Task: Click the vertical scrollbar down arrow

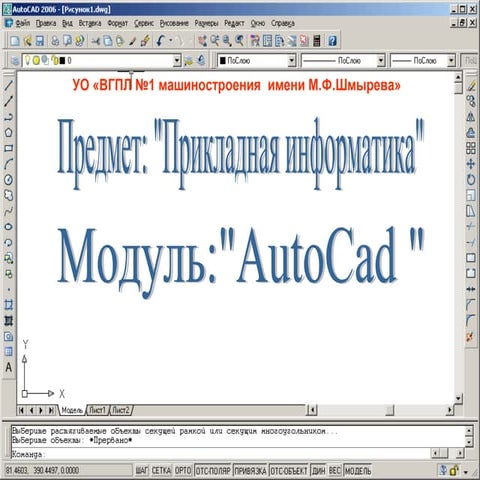Action: click(x=458, y=398)
